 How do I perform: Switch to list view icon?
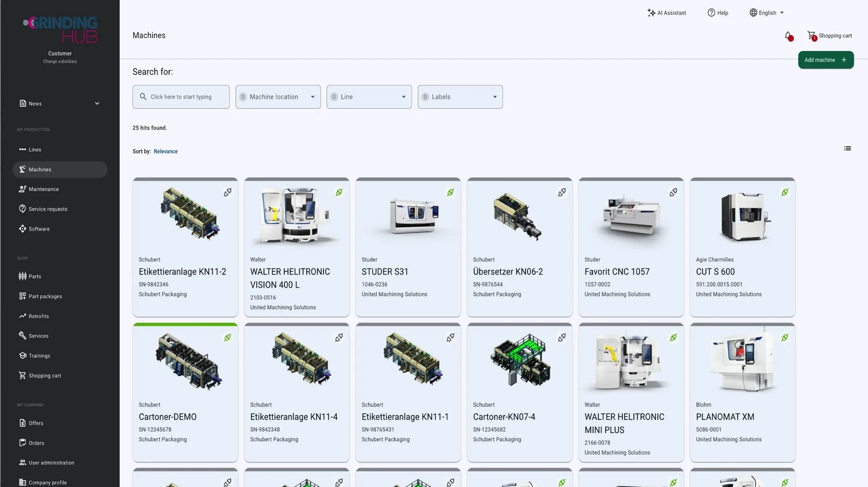point(847,148)
